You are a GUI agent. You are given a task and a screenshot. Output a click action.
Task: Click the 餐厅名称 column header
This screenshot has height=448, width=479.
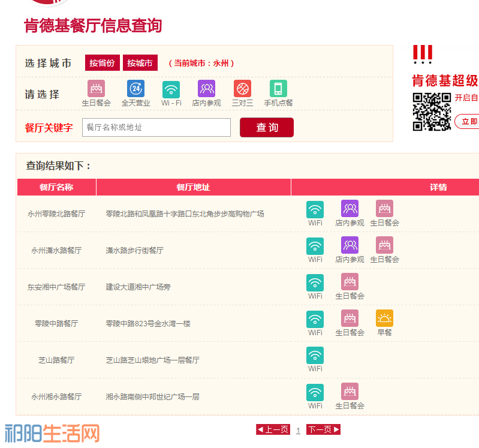coord(56,187)
